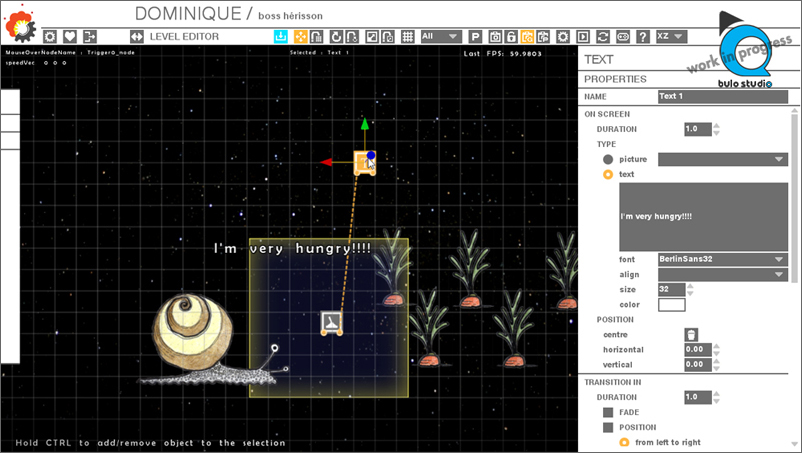
Task: Enable the POSITION transition checkbox
Action: [607, 427]
